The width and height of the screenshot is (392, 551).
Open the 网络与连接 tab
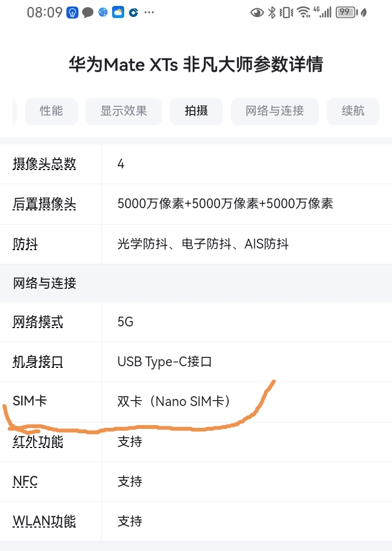(x=275, y=111)
